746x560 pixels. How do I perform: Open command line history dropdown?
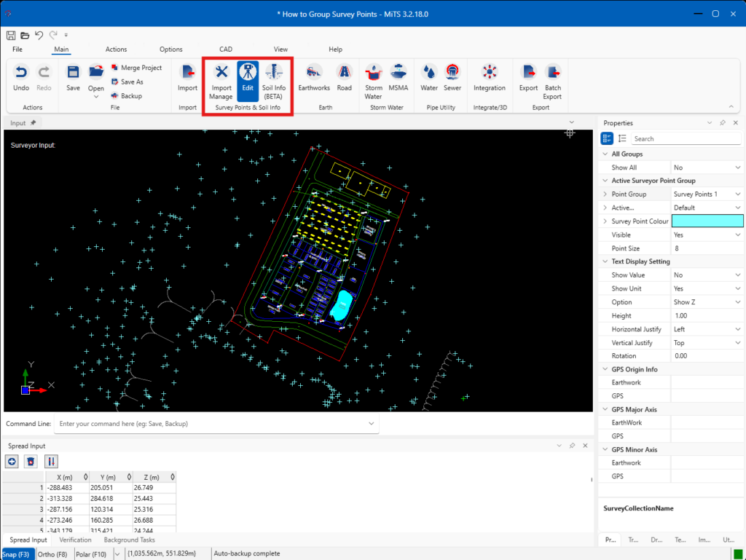[371, 424]
